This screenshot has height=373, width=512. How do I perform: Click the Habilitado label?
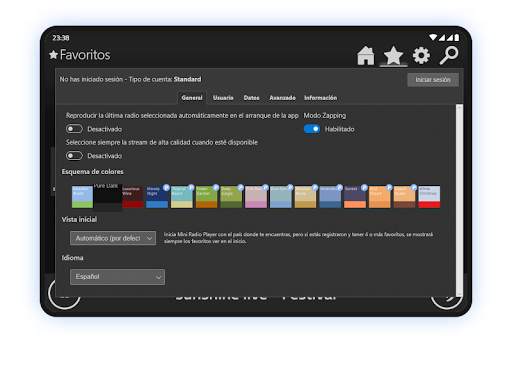[x=339, y=129]
